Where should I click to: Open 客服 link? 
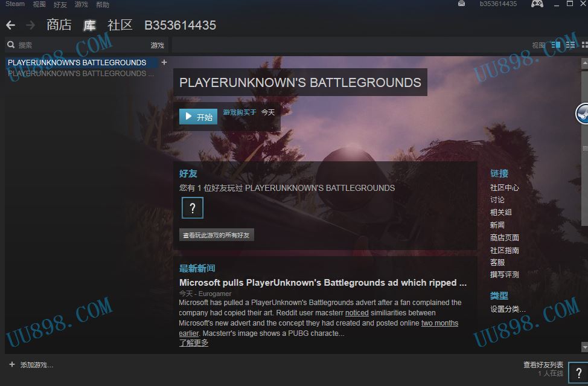click(x=497, y=263)
